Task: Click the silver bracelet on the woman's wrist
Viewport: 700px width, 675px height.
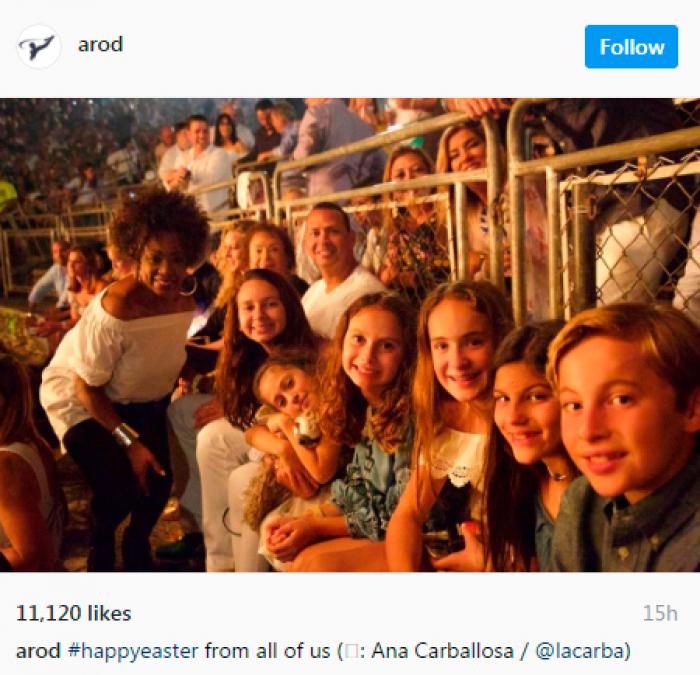Action: [x=125, y=434]
